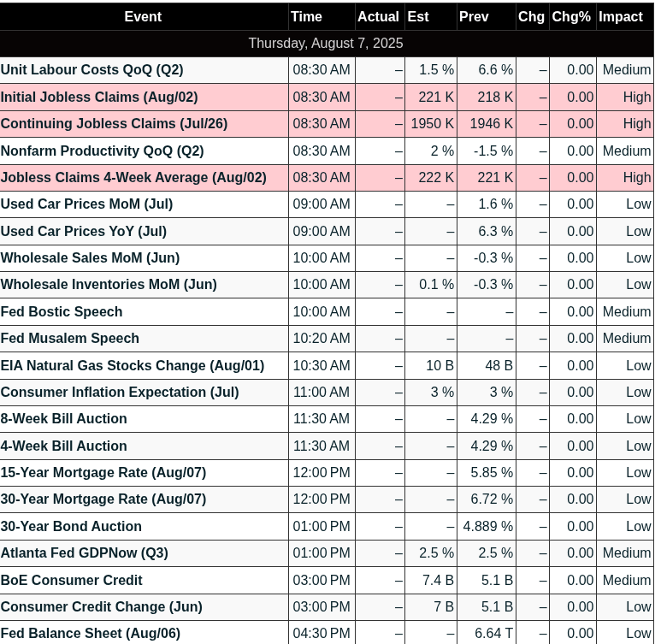The width and height of the screenshot is (661, 644).
Task: Open Initial Jobless Claims (Aug/02) event
Action: pos(99,97)
